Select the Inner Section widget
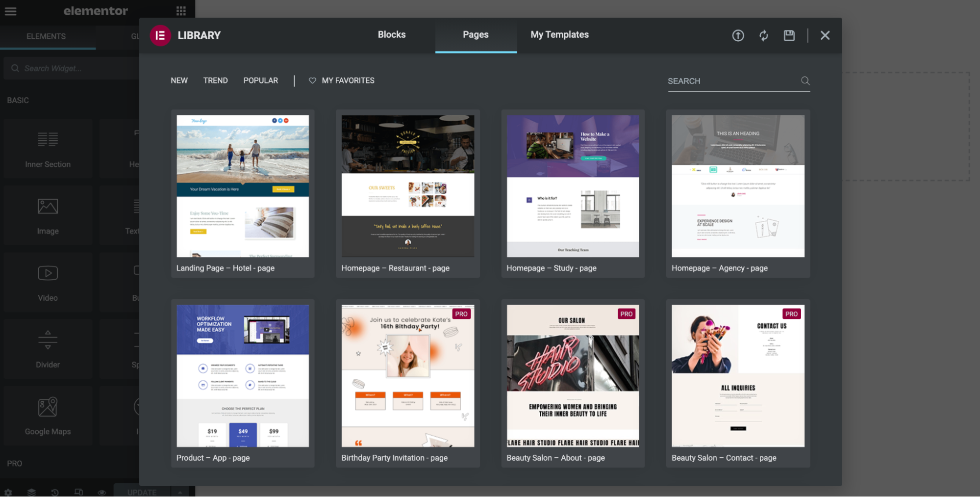 pos(48,149)
